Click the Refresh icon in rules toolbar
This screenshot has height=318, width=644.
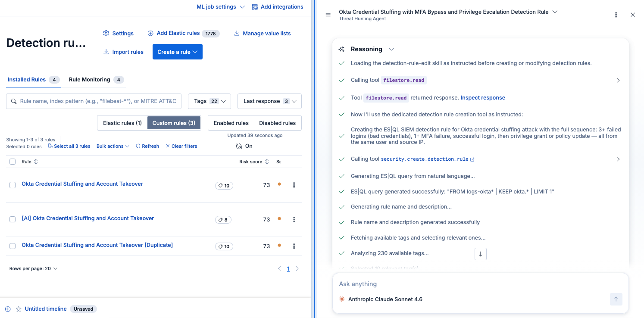pos(138,146)
